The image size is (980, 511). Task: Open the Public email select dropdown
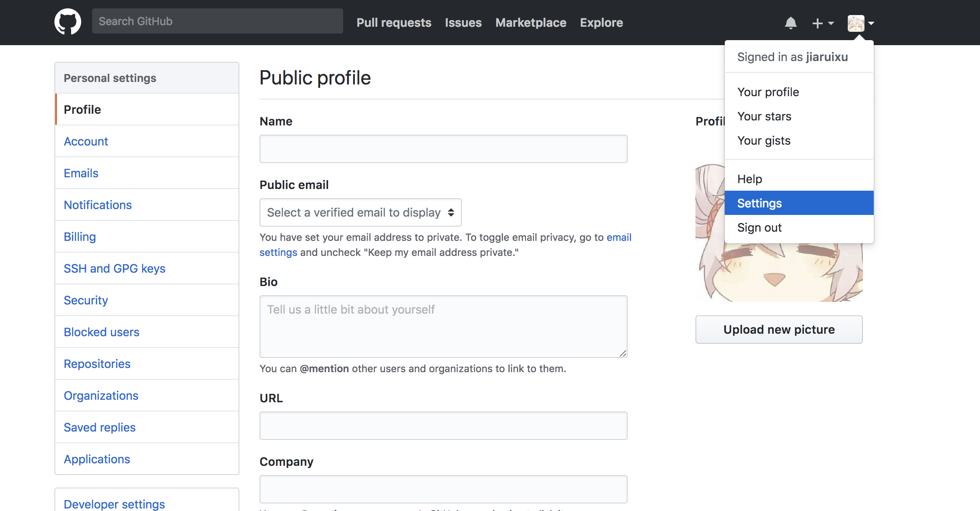click(x=361, y=212)
